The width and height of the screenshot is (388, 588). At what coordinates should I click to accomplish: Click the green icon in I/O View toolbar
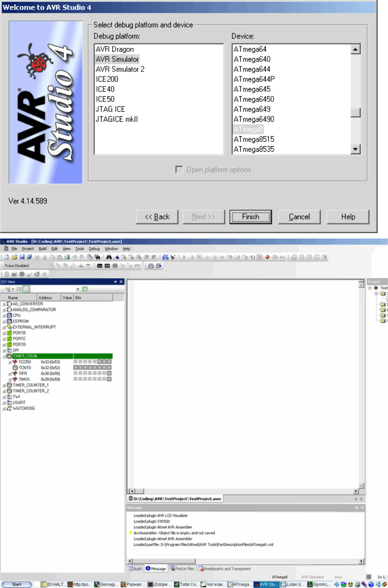point(85,289)
